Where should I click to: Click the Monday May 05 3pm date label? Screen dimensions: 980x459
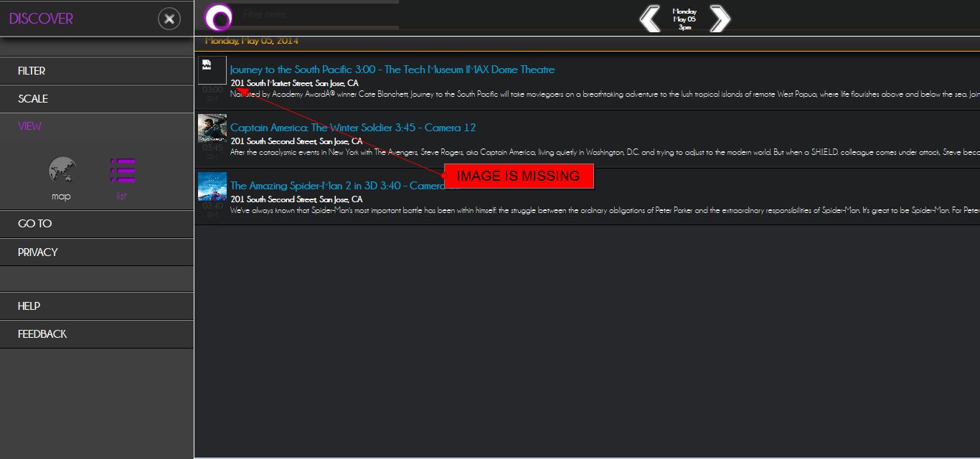(x=684, y=19)
